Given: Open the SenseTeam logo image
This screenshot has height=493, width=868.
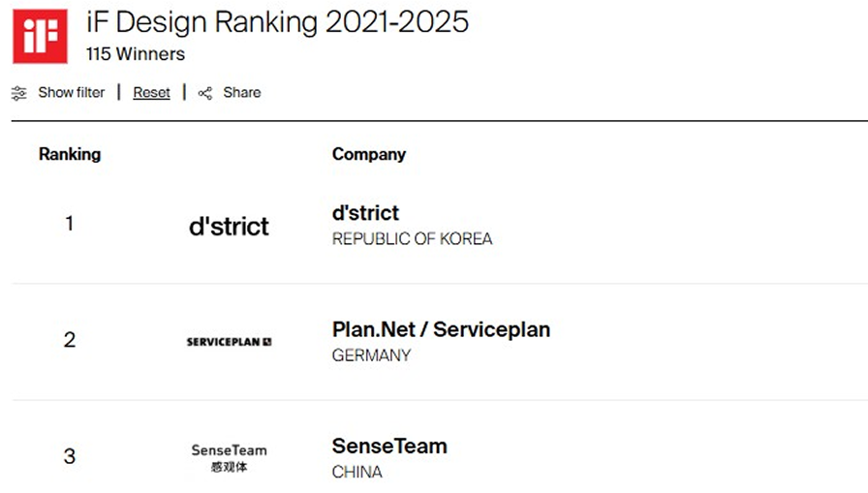Looking at the screenshot, I should click(x=229, y=457).
